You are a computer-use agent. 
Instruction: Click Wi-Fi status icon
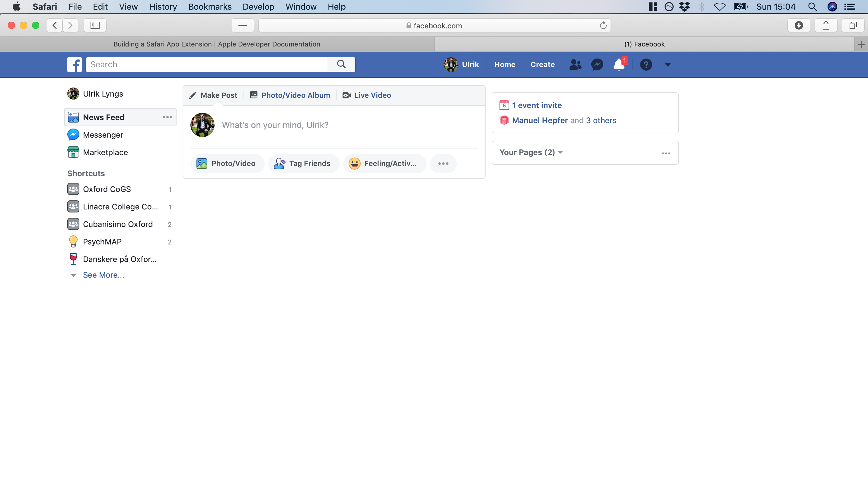[x=720, y=7]
